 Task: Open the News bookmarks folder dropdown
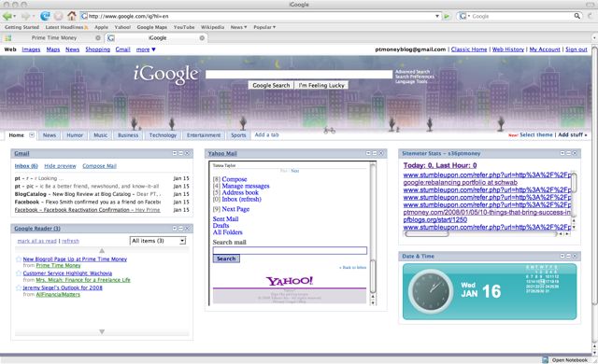pos(239,27)
